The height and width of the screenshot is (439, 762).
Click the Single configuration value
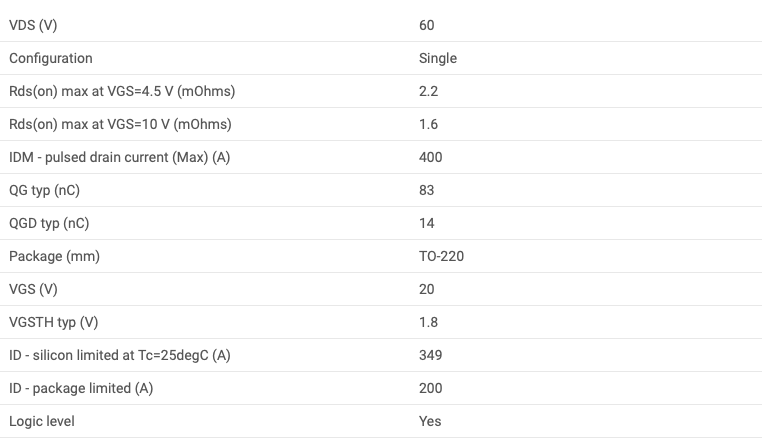click(438, 58)
